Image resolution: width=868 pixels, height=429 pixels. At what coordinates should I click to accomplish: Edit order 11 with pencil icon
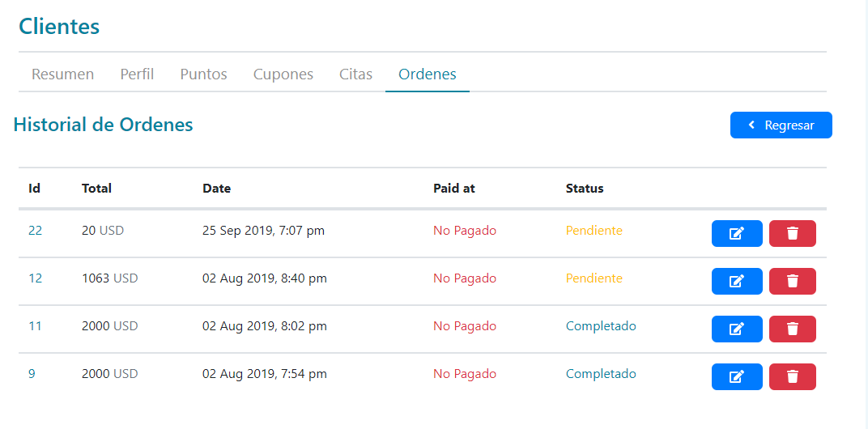[737, 329]
